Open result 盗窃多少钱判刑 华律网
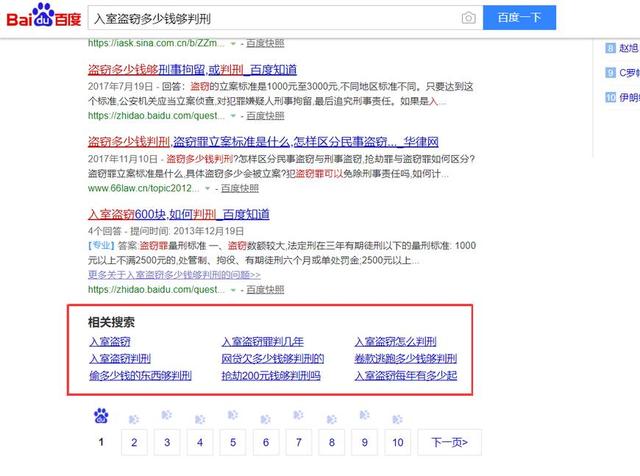The image size is (640, 476). [263, 142]
